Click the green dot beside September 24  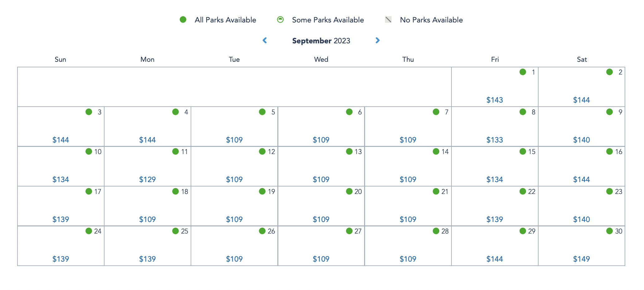pos(89,231)
